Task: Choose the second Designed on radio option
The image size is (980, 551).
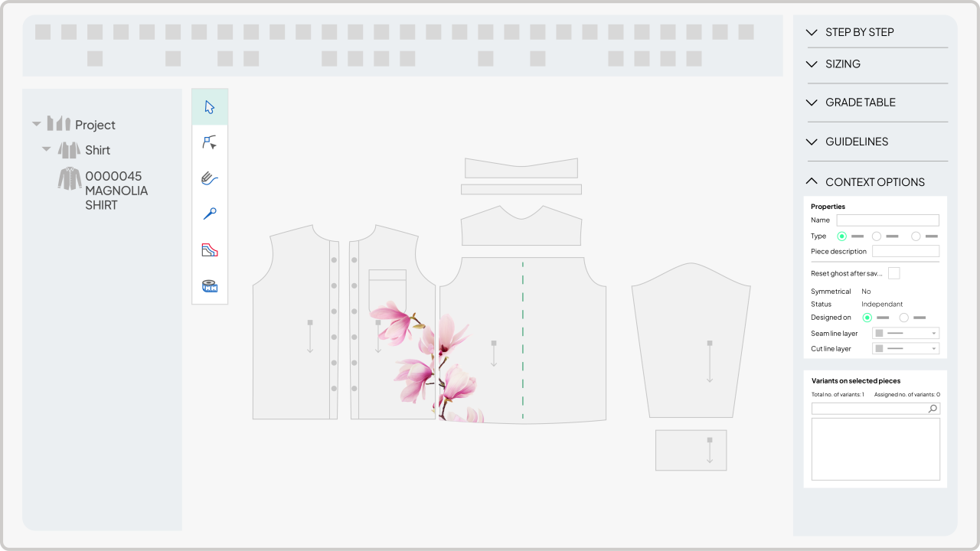Action: coord(904,318)
